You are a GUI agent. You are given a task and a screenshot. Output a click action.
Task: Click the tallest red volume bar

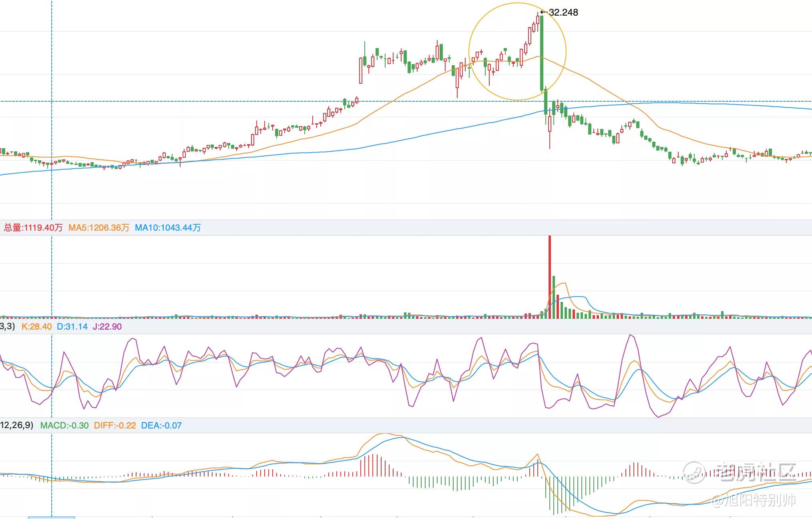click(x=550, y=276)
